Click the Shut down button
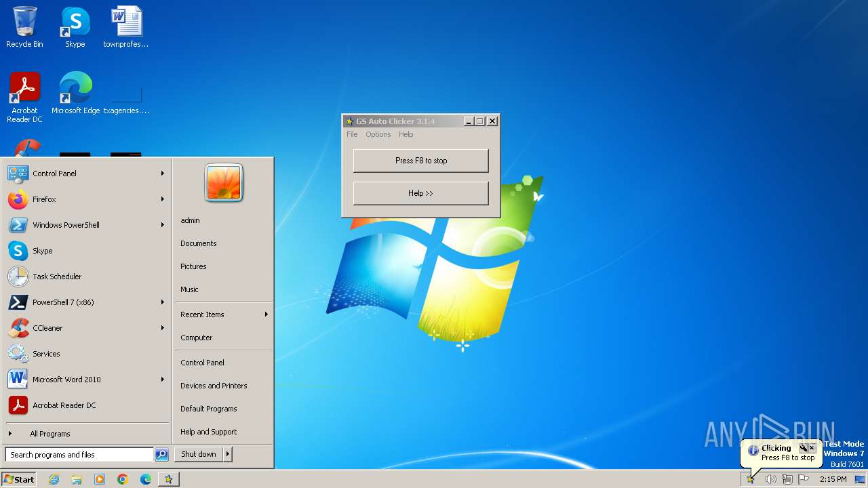 click(x=199, y=454)
